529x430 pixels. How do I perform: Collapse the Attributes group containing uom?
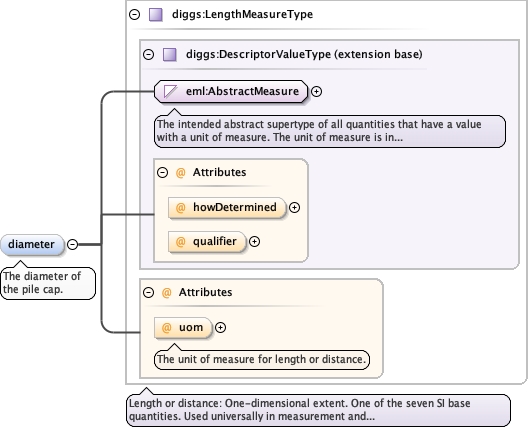click(148, 292)
